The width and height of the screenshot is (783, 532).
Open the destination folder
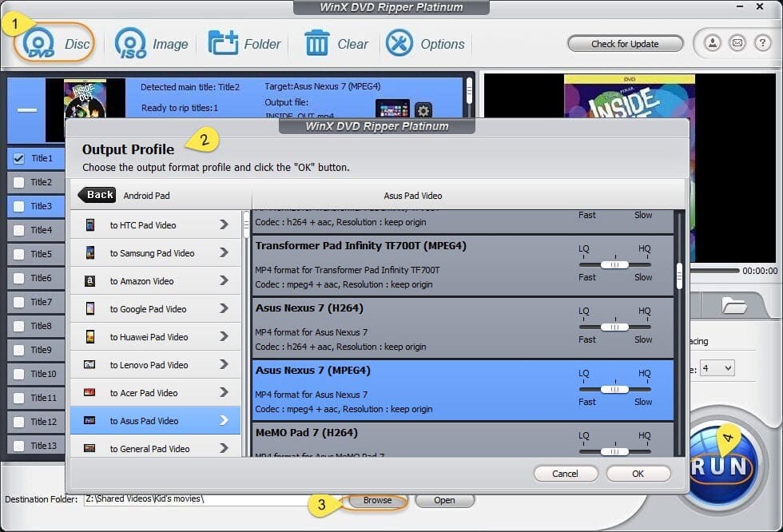tap(444, 500)
